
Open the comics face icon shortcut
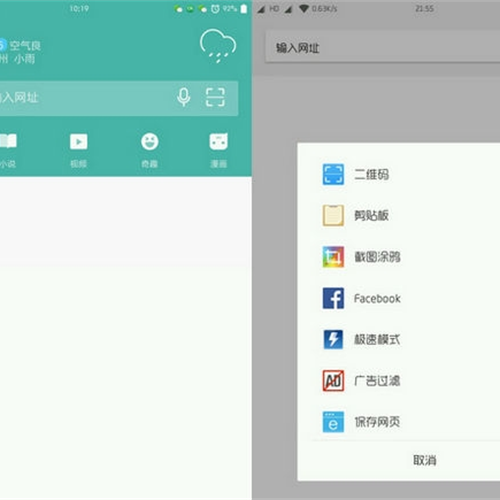click(x=219, y=141)
